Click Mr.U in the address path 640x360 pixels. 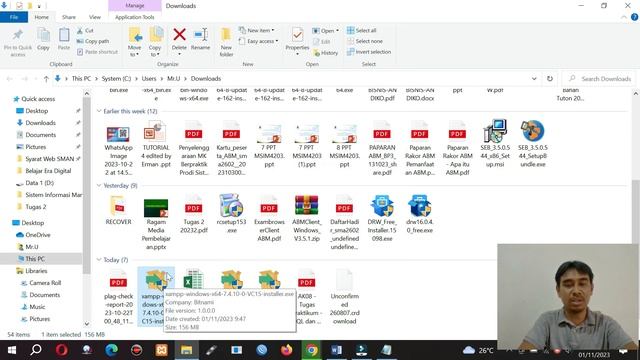(173, 79)
